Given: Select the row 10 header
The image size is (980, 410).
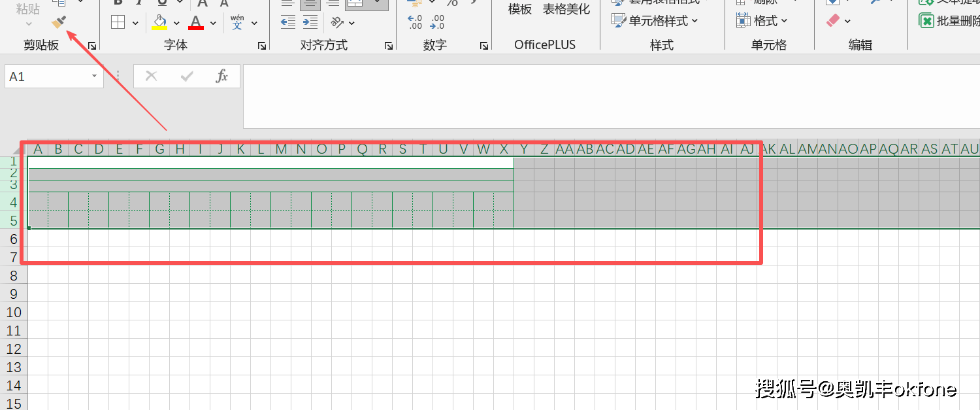Looking at the screenshot, I should tap(14, 313).
